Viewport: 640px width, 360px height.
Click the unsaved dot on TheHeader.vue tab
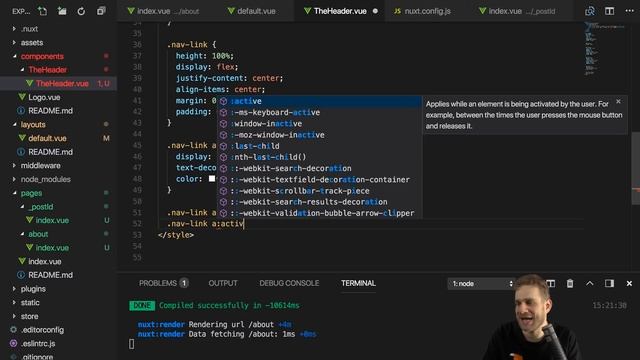(x=375, y=11)
